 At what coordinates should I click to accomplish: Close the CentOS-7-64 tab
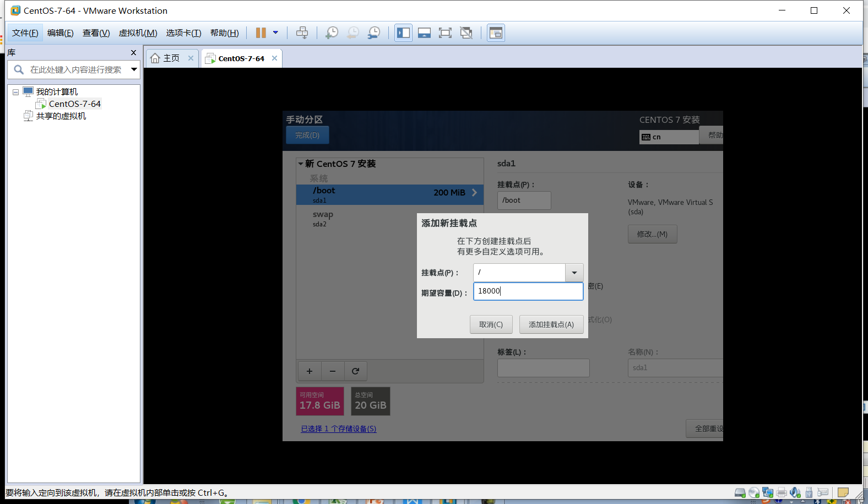tap(274, 58)
